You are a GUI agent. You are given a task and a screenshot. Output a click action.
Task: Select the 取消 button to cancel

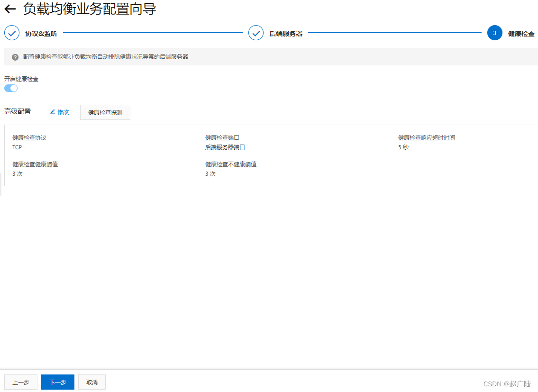pos(91,382)
